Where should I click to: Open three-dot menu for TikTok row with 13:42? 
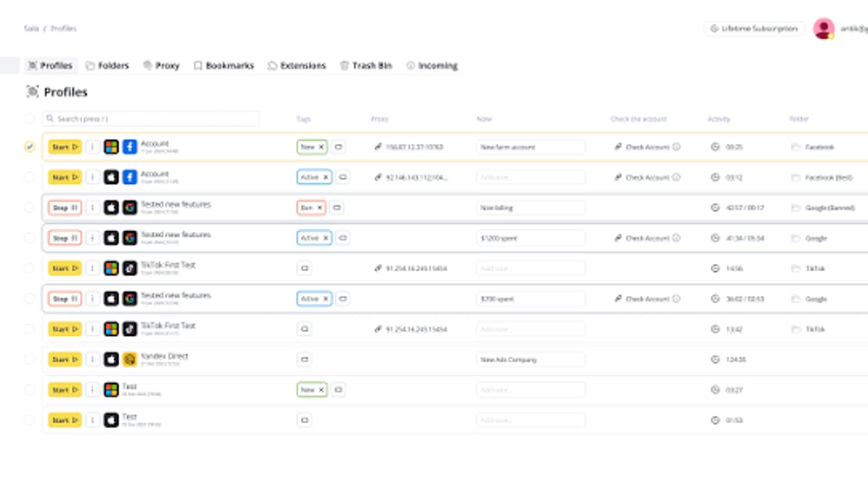[x=93, y=329]
